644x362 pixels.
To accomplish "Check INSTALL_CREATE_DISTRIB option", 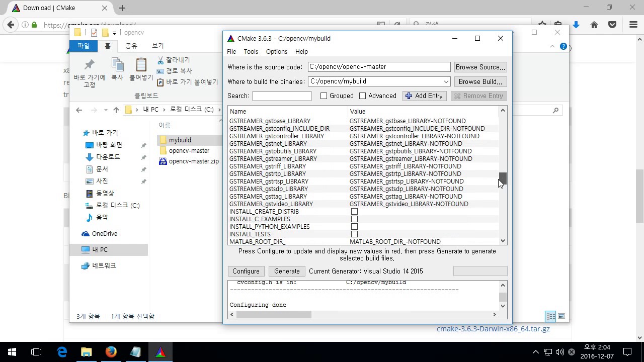I will [354, 212].
